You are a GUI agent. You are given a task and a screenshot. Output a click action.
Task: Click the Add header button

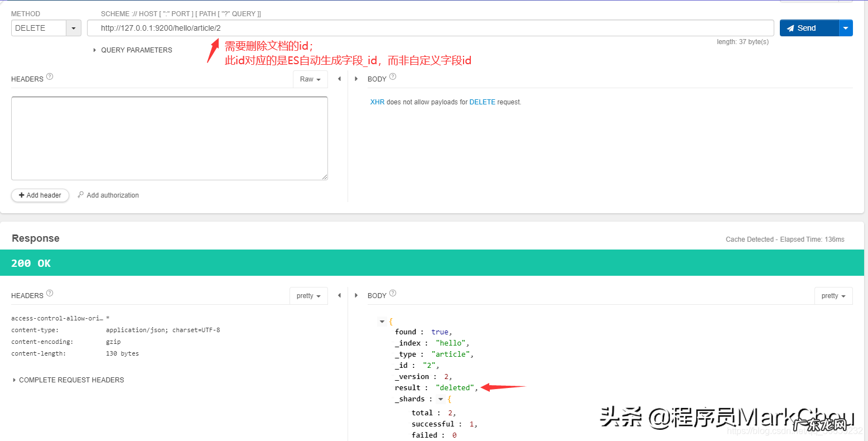pyautogui.click(x=40, y=195)
